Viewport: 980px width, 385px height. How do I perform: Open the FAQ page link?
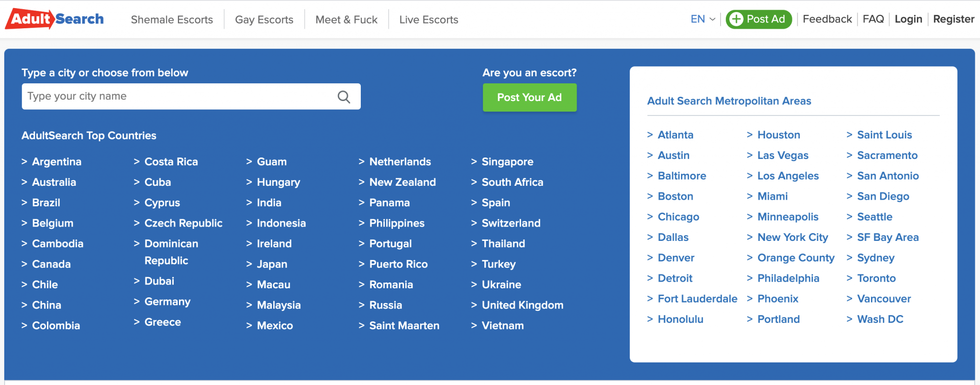(x=873, y=19)
